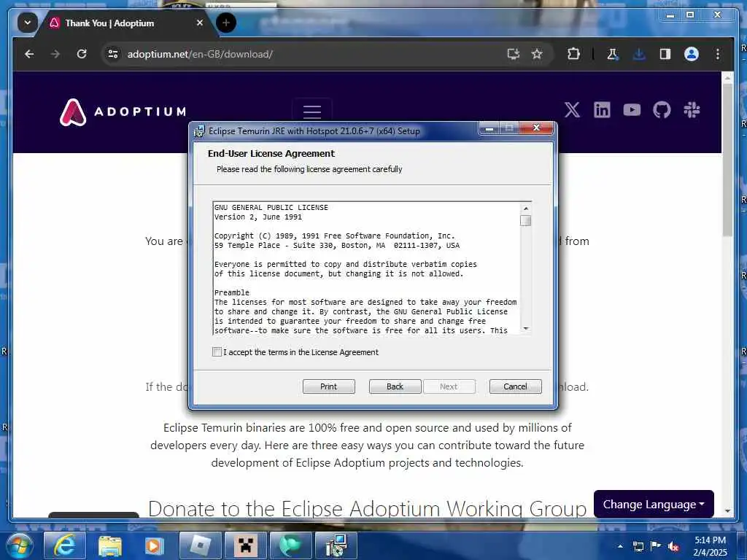The width and height of the screenshot is (747, 560).
Task: Go back in browser history
Action: (x=29, y=54)
